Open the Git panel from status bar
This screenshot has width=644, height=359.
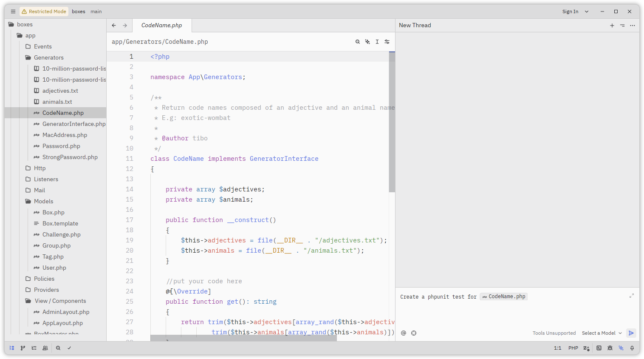(x=23, y=348)
